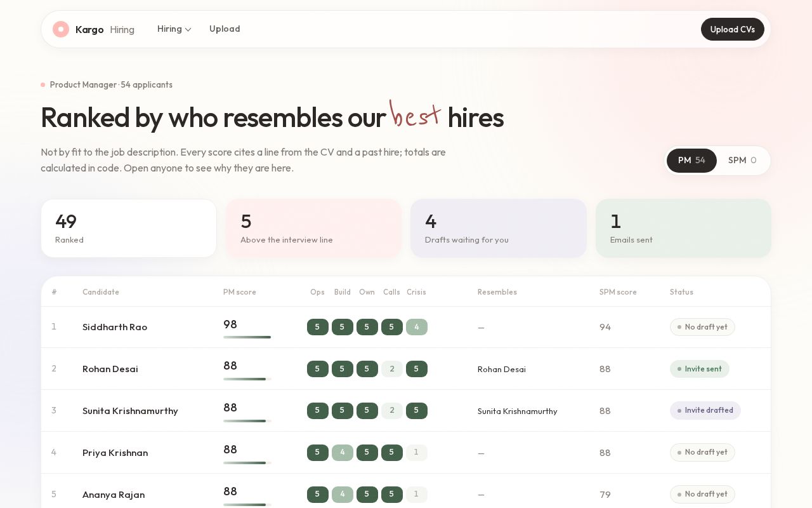
Task: Click the Kargo logo icon
Action: tap(61, 29)
